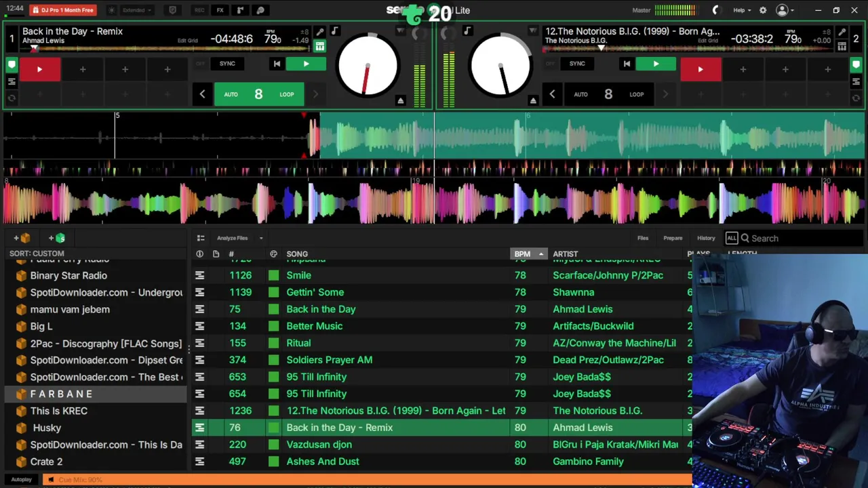Viewport: 868px width, 488px height.
Task: Open deck 2 platter dropdown arrow
Action: 533,31
